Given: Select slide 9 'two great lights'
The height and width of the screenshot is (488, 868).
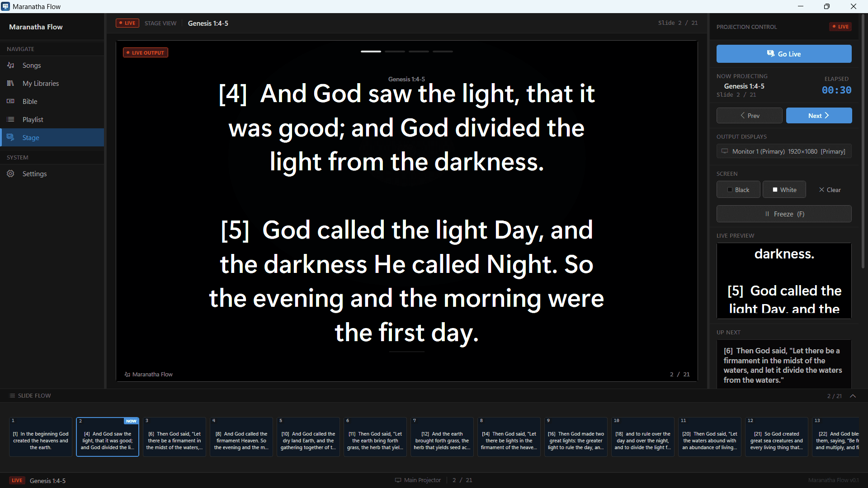Looking at the screenshot, I should [576, 436].
